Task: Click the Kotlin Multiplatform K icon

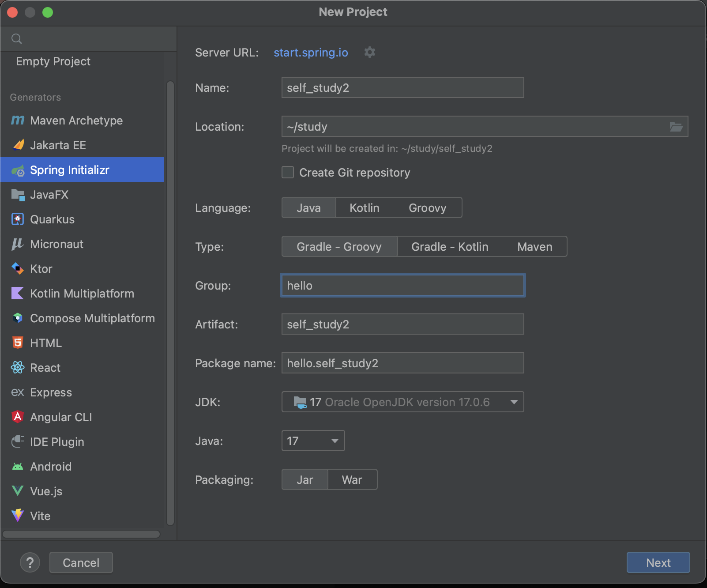Action: 18,293
